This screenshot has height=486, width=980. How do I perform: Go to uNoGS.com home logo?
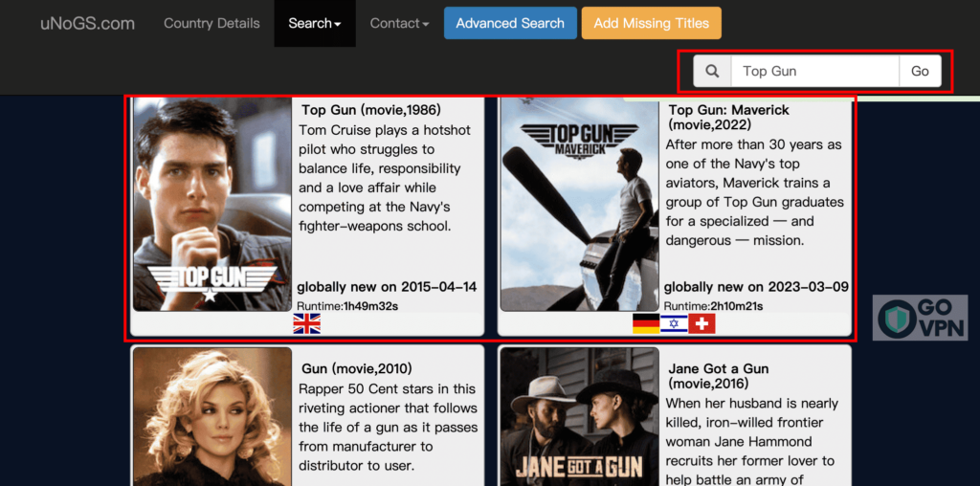point(87,23)
